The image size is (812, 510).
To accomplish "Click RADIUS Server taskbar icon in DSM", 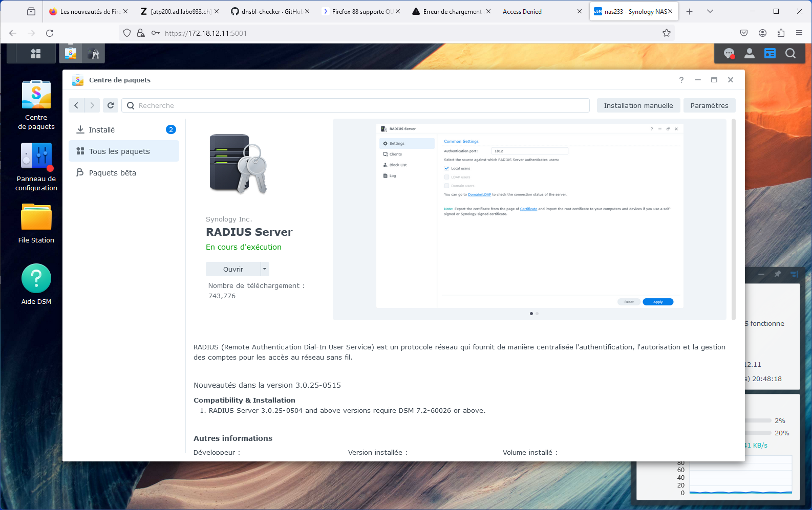I will pyautogui.click(x=93, y=53).
